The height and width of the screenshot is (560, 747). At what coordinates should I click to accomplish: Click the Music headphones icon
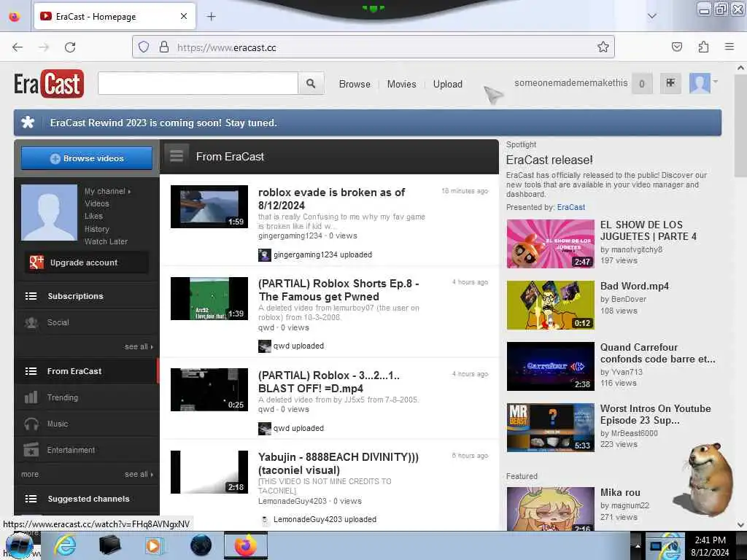click(31, 424)
